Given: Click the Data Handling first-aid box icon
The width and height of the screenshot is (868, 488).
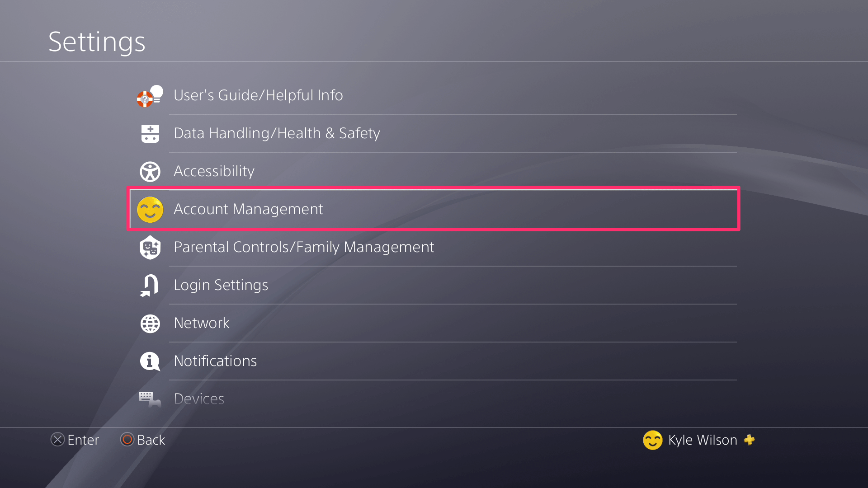Looking at the screenshot, I should 150,134.
